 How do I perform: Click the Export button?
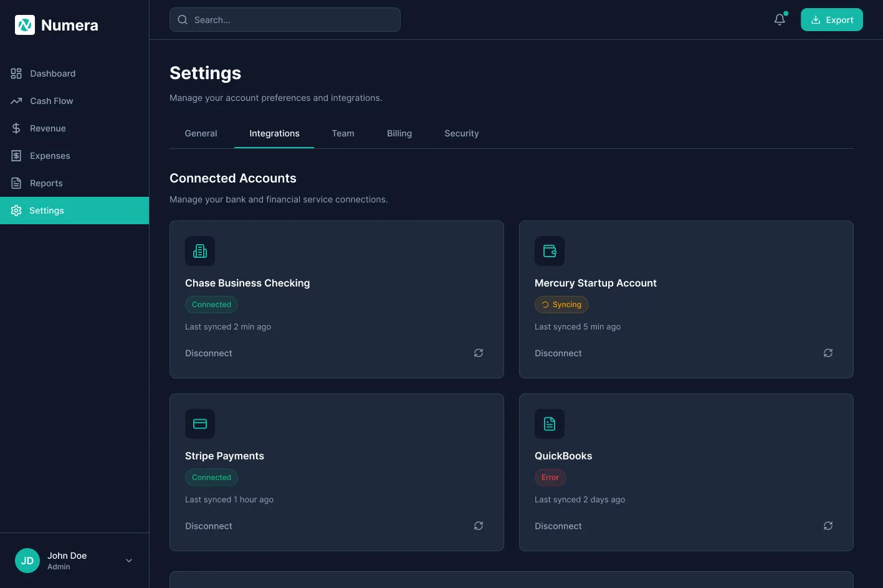832,20
